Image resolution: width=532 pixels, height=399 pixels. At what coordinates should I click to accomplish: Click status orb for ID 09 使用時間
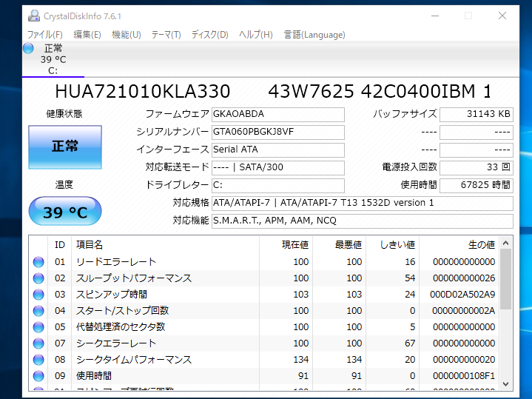click(x=38, y=376)
